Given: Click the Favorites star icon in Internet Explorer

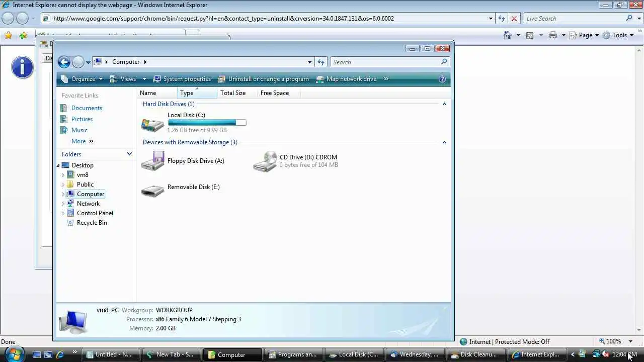Looking at the screenshot, I should tap(8, 35).
